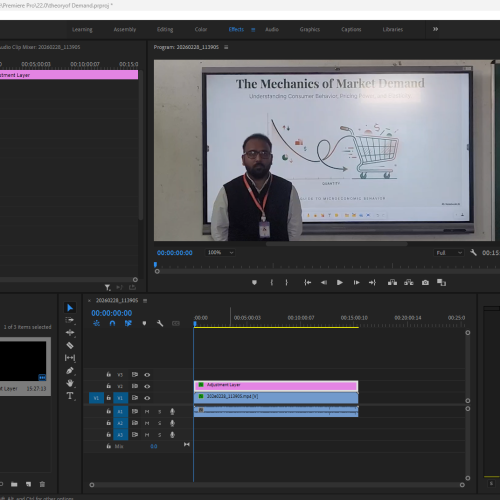
Task: Select the Pen tool
Action: (x=70, y=370)
